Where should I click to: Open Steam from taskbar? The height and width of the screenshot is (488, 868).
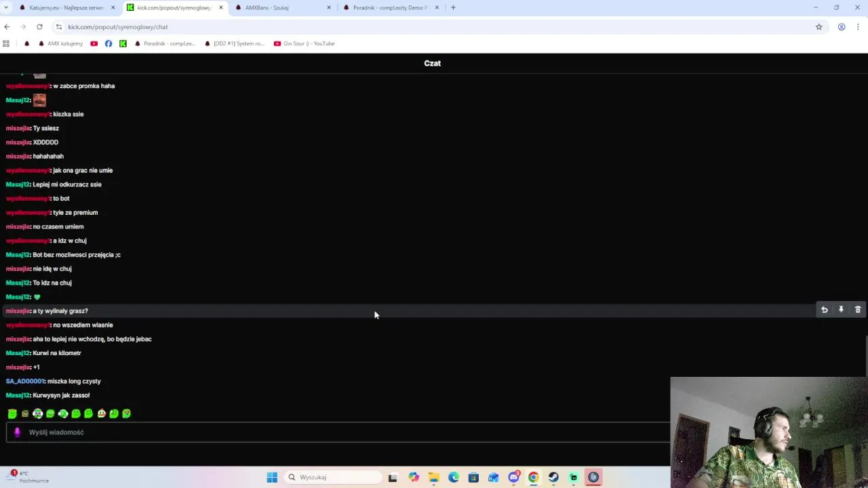point(553,477)
